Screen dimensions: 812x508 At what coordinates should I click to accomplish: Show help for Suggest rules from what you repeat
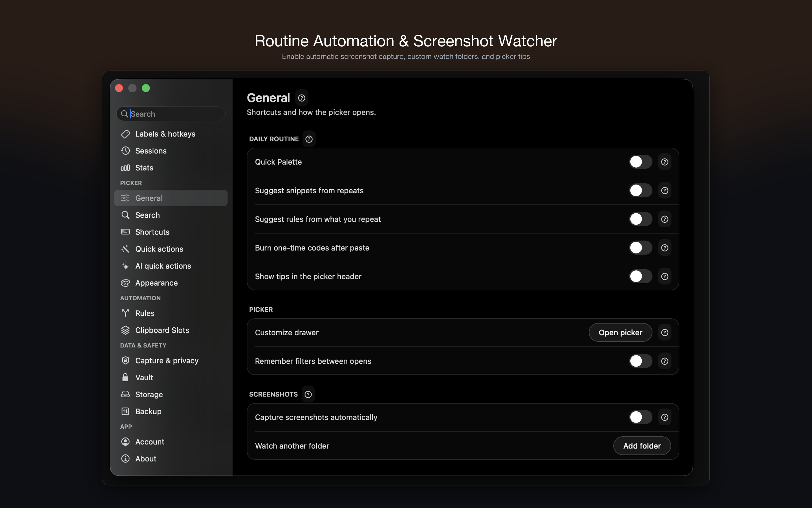tap(664, 219)
